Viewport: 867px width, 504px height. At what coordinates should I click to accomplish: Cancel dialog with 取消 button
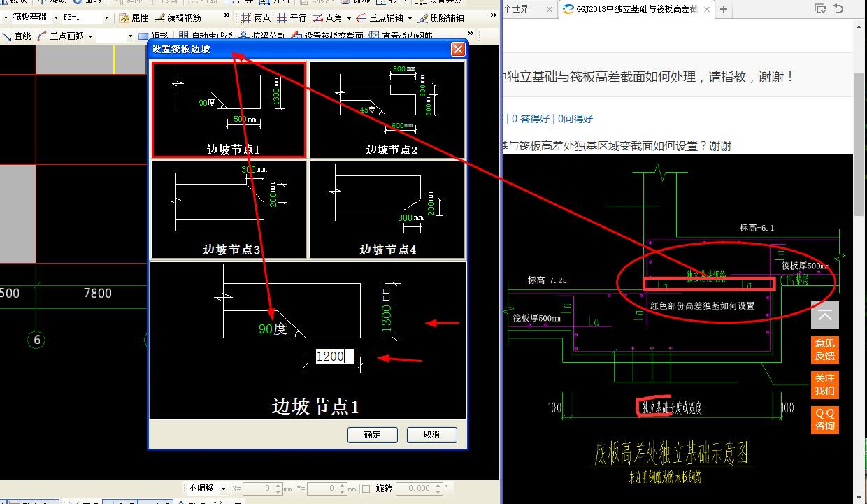tap(432, 435)
